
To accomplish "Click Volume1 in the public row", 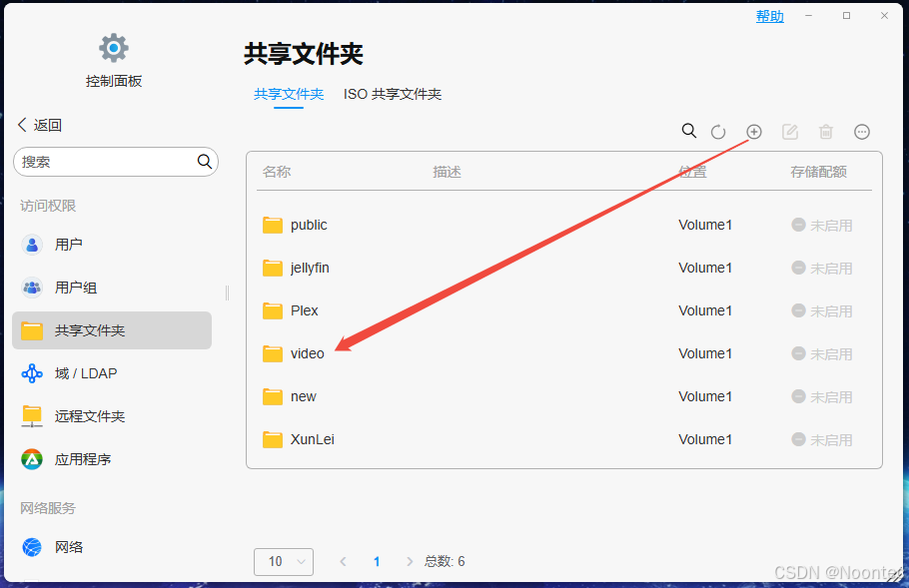I will coord(705,225).
